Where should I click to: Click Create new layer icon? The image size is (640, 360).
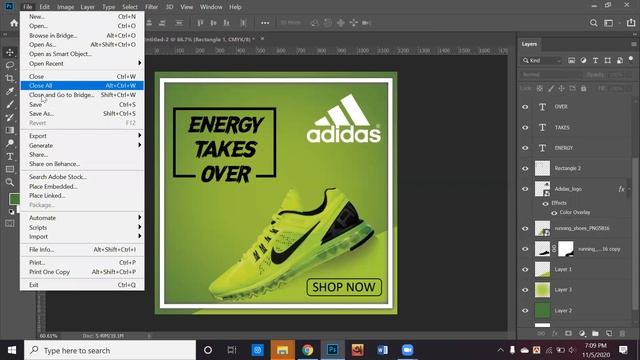point(609,333)
